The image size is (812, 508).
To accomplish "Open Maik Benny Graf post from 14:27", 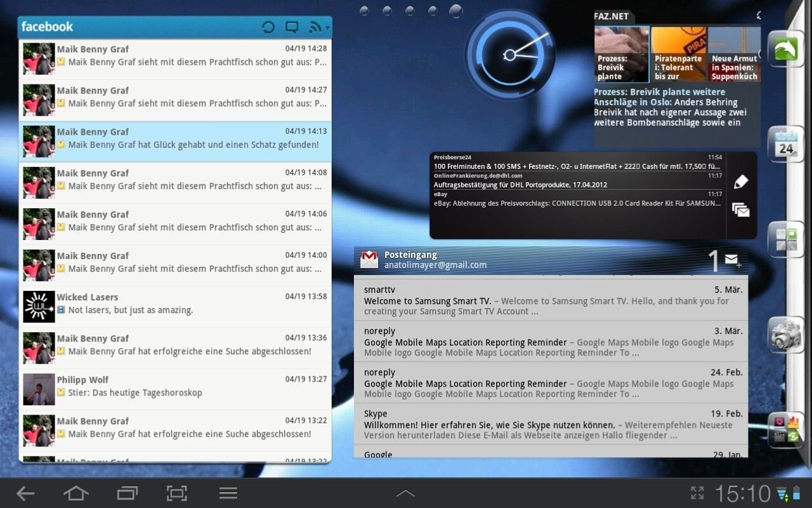I will [x=175, y=100].
